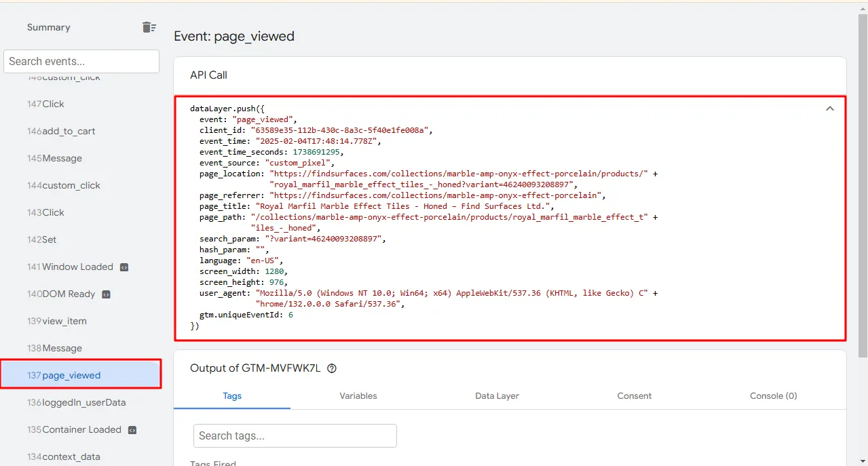Focus the Search events field
The width and height of the screenshot is (868, 466).
[81, 61]
